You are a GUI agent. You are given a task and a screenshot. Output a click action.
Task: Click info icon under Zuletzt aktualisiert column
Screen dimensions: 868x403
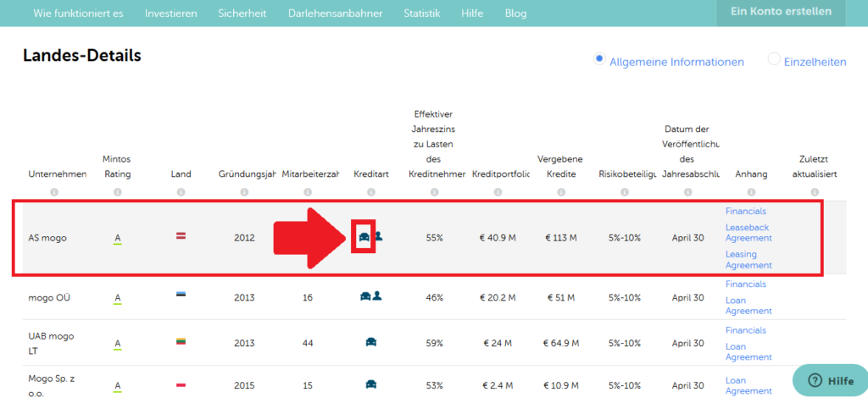tap(815, 192)
